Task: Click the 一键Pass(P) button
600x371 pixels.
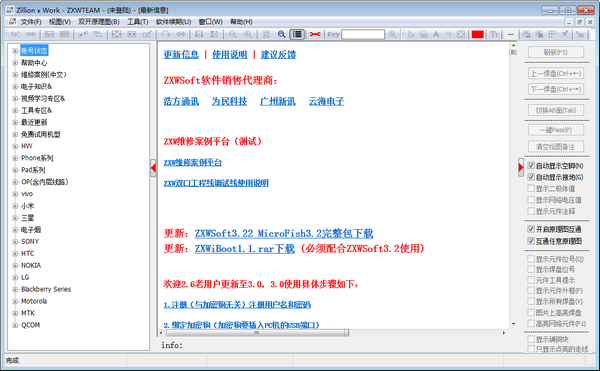Action: [x=556, y=130]
